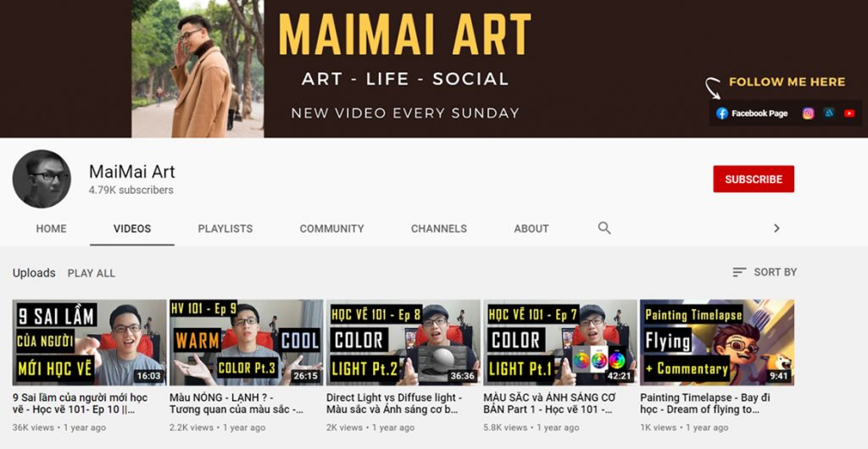Open channel search magnifier icon

(x=604, y=228)
